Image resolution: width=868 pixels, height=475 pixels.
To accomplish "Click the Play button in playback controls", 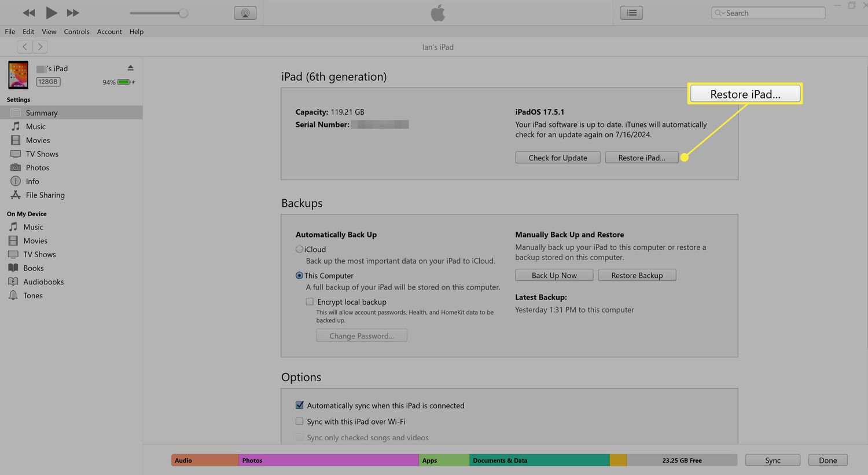I will (x=51, y=13).
